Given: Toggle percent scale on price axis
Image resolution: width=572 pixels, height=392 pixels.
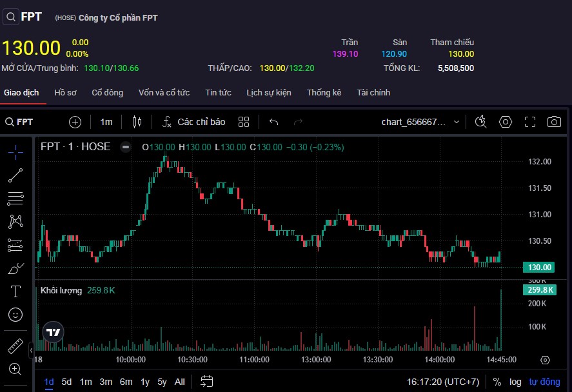Looking at the screenshot, I should [x=497, y=382].
